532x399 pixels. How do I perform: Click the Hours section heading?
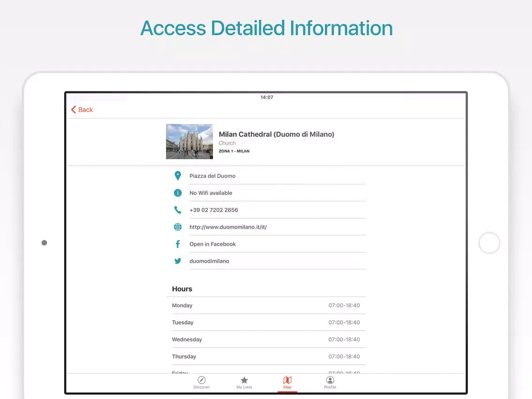click(182, 289)
